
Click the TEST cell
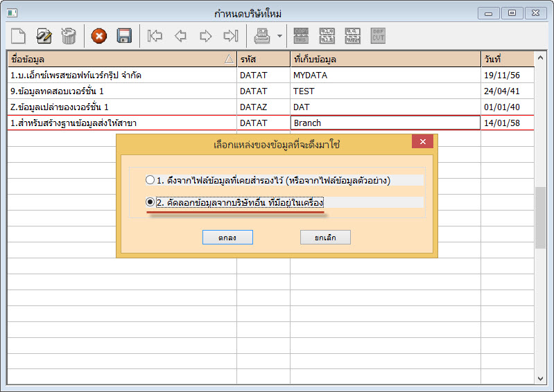pyautogui.click(x=386, y=91)
